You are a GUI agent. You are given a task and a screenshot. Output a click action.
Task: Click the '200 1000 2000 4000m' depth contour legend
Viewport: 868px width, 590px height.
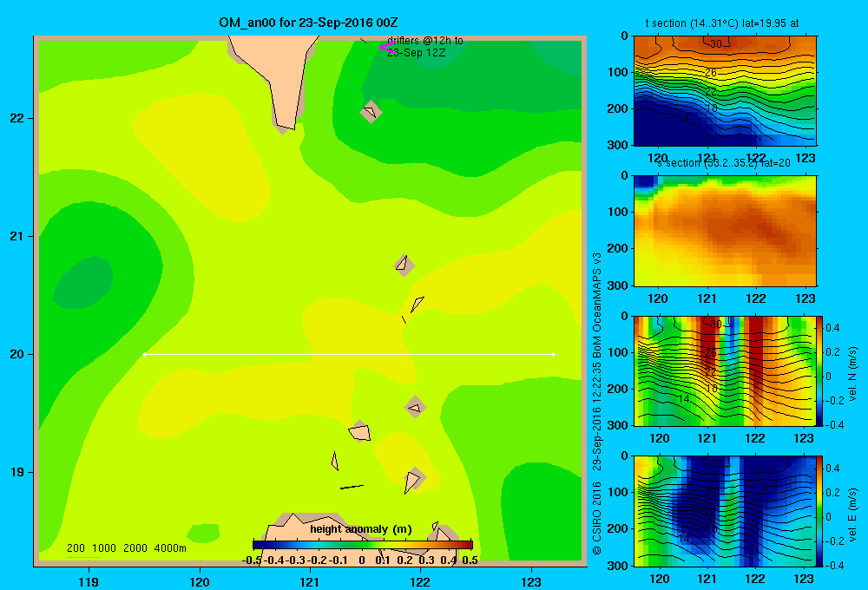(x=126, y=548)
